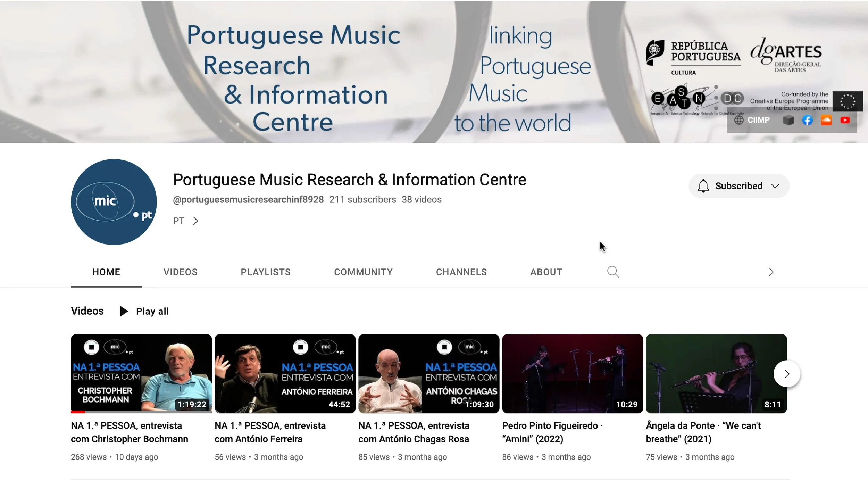Go to the About tab
The image size is (868, 480).
click(546, 272)
